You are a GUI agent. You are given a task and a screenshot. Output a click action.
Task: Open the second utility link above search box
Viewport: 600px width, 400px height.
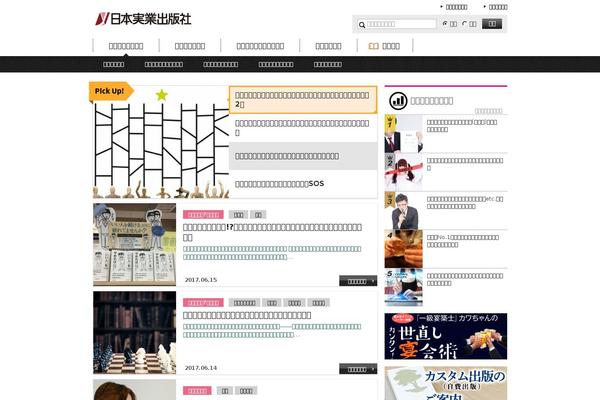click(x=496, y=7)
